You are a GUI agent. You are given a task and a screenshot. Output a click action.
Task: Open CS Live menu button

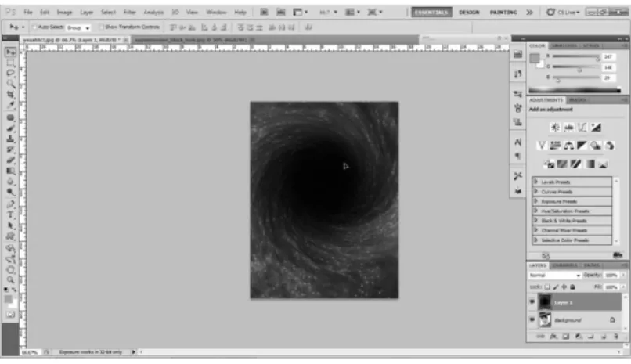pyautogui.click(x=564, y=12)
